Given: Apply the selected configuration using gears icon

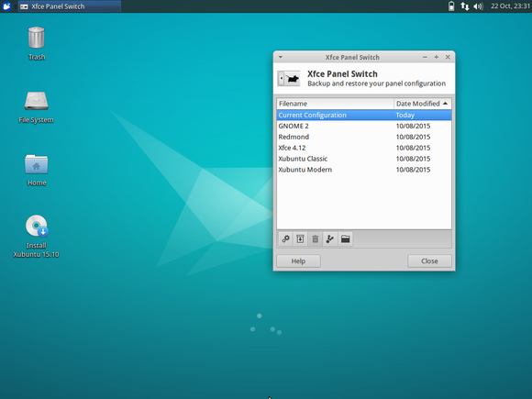Looking at the screenshot, I should click(x=285, y=239).
